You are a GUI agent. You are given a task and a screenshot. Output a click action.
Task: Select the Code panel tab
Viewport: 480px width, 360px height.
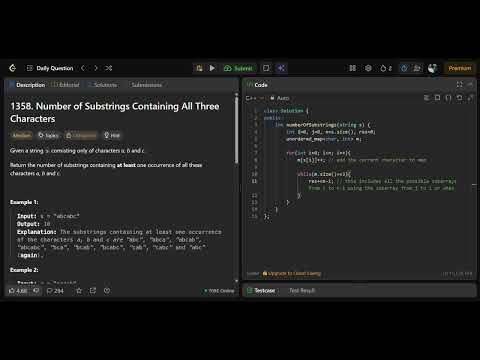257,85
